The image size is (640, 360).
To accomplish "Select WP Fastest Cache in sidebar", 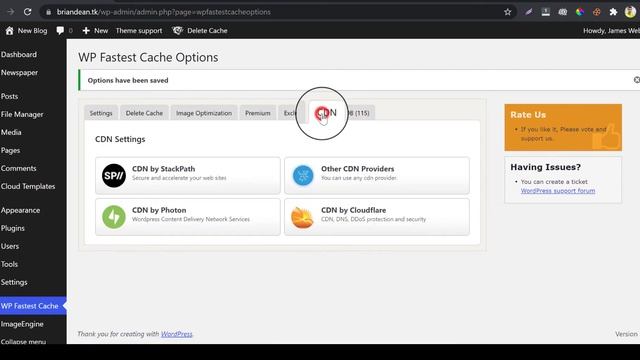I will pos(33,306).
